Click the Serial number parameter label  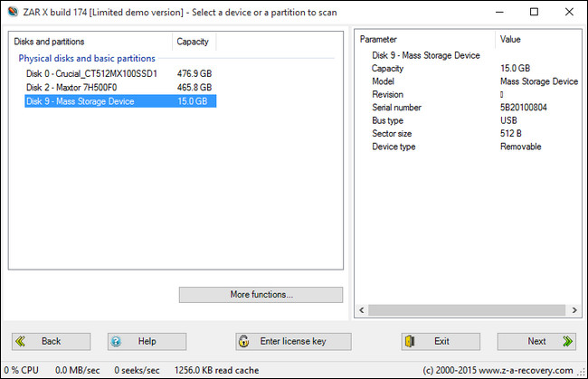tap(397, 108)
